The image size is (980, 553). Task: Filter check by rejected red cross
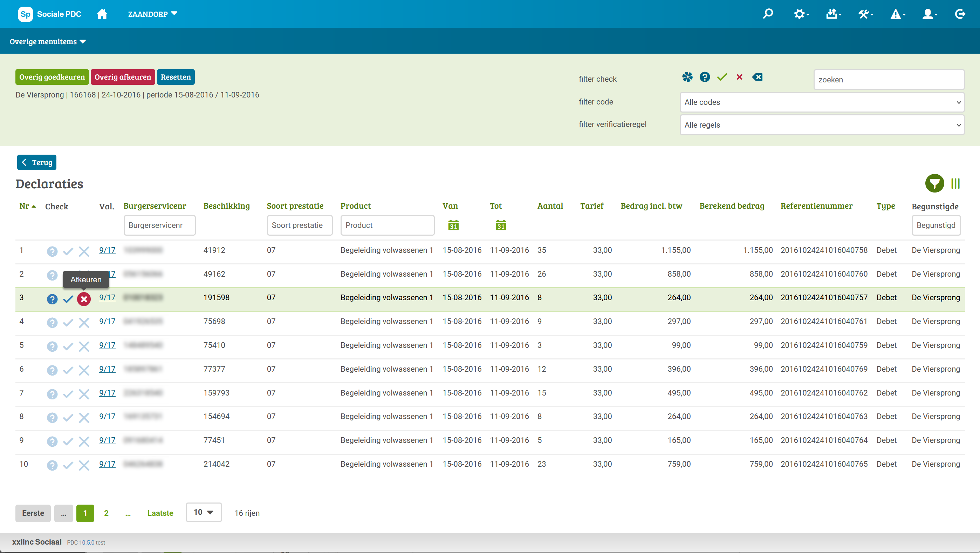(x=740, y=77)
